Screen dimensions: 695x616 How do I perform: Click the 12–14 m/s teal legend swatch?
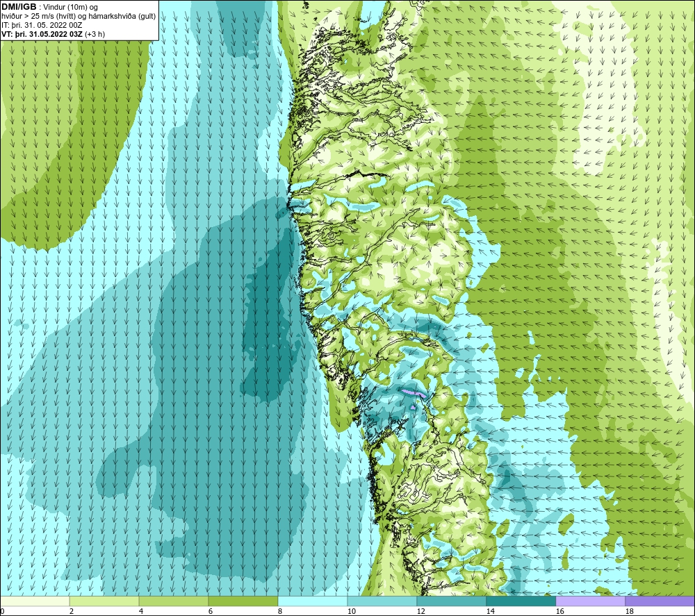(451, 601)
